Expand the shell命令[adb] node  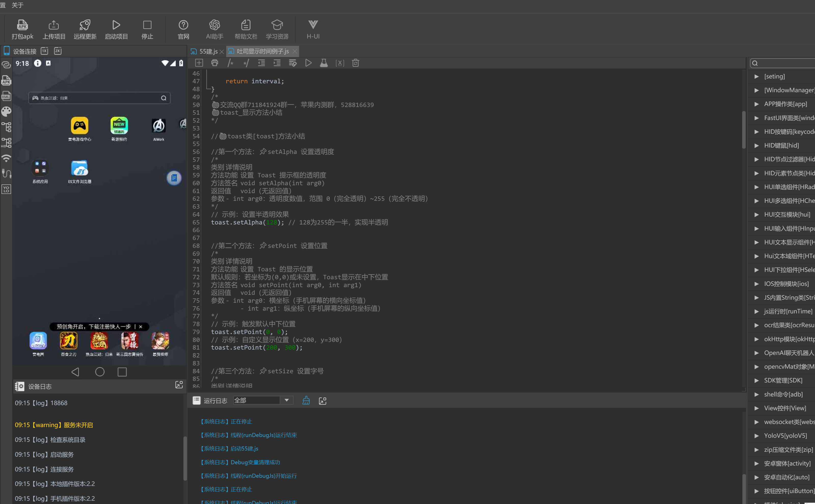pyautogui.click(x=757, y=394)
